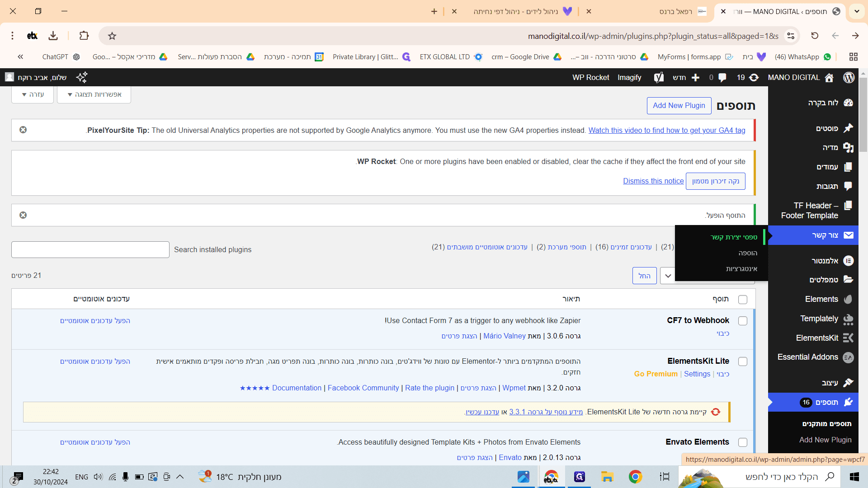The image size is (868, 488).
Task: Bookmark this page with star icon
Action: tap(112, 36)
